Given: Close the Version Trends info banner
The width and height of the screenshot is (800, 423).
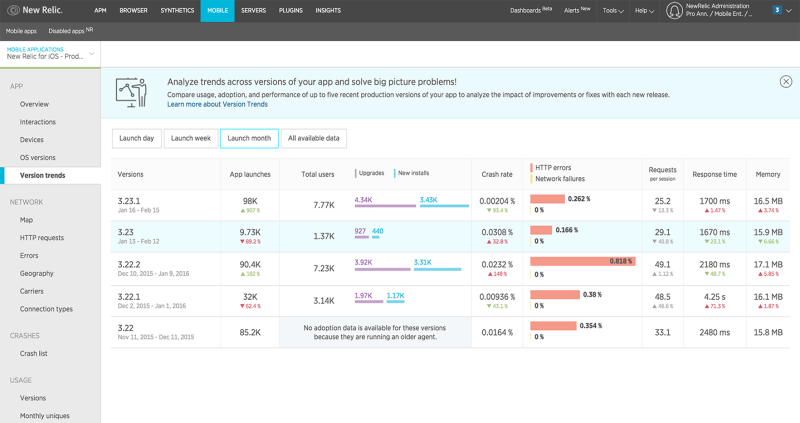Looking at the screenshot, I should [786, 82].
